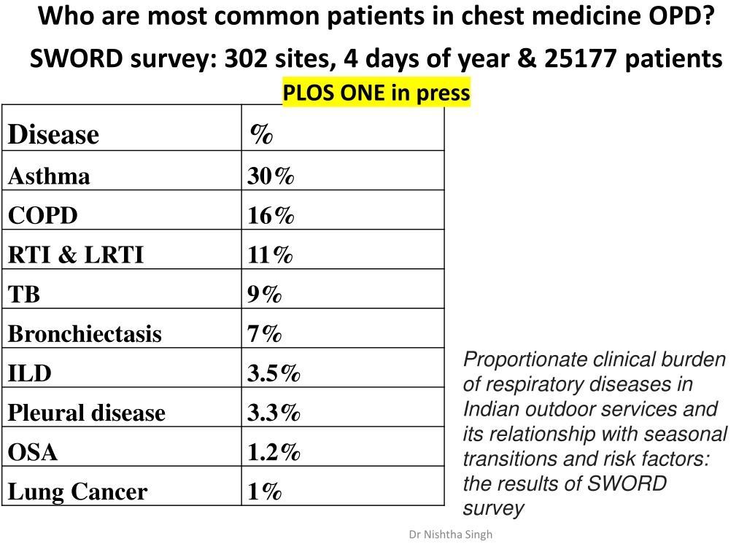
Task: Click the 30% value cell
Action: click(x=343, y=171)
